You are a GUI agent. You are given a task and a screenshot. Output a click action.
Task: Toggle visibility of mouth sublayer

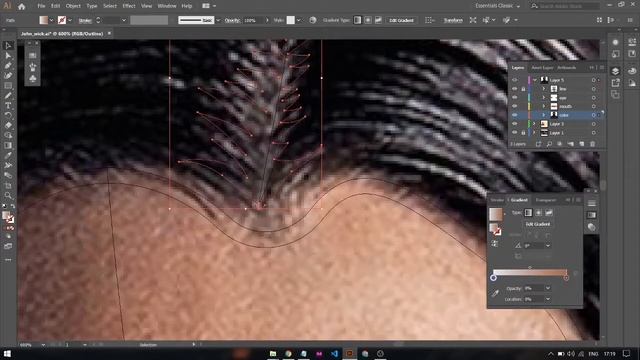click(x=514, y=106)
